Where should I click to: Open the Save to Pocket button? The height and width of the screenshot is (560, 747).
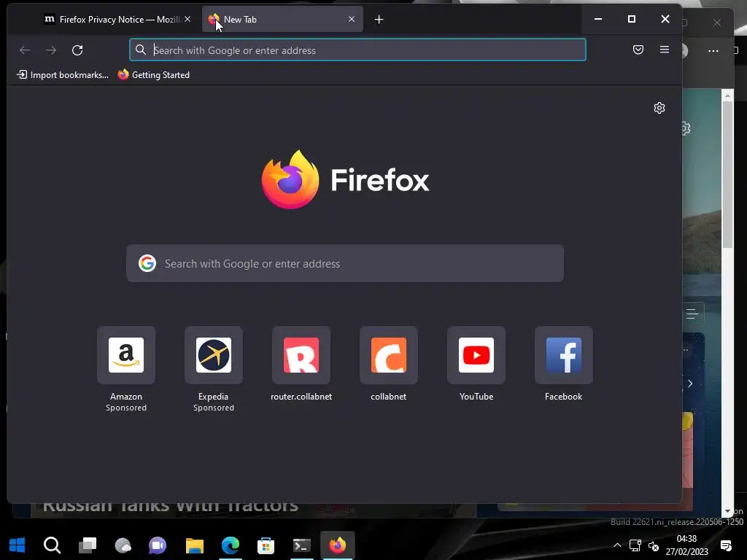(x=638, y=50)
